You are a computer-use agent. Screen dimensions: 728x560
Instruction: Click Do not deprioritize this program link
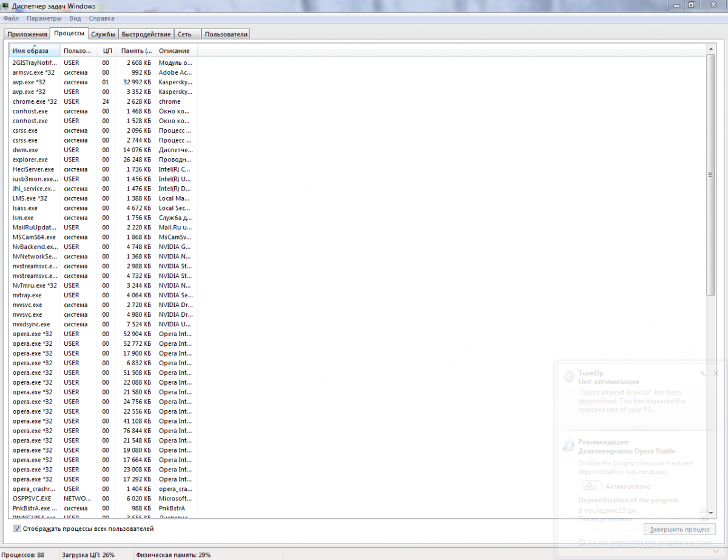tap(649, 542)
